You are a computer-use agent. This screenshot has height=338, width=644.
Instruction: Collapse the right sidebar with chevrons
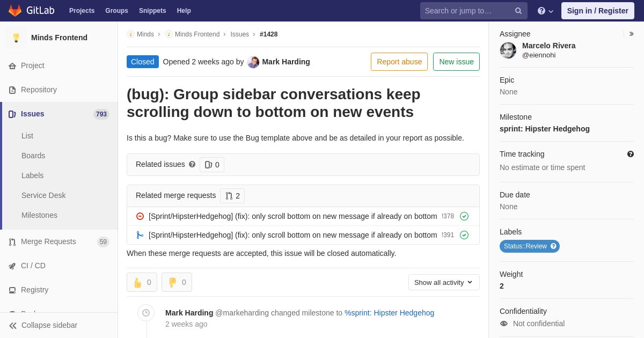click(x=632, y=34)
